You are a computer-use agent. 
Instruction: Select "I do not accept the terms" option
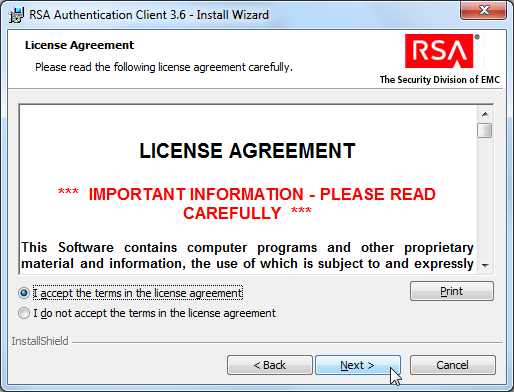pos(24,313)
